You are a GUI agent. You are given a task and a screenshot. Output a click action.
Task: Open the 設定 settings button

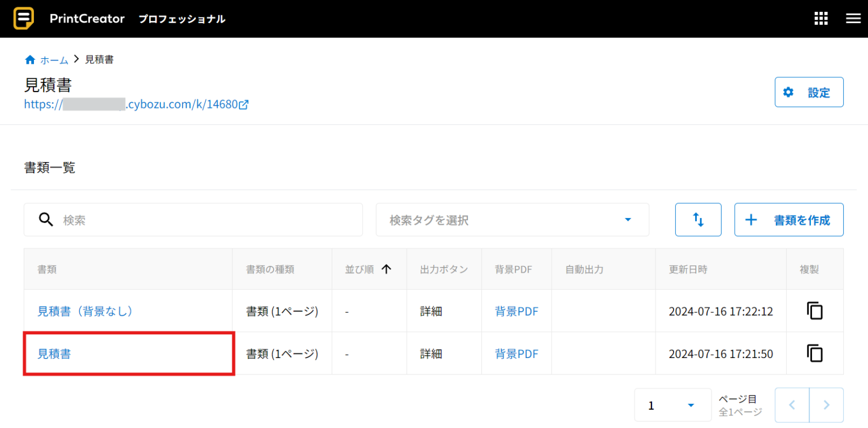809,92
